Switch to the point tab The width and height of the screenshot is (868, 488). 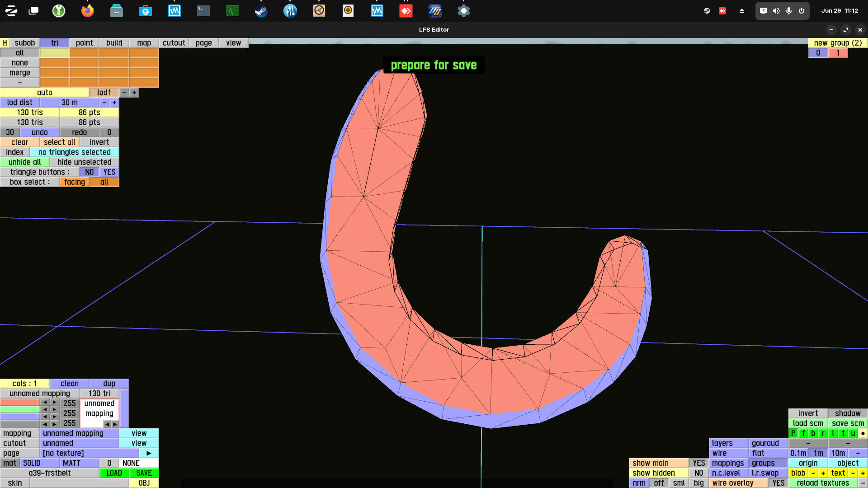click(84, 43)
